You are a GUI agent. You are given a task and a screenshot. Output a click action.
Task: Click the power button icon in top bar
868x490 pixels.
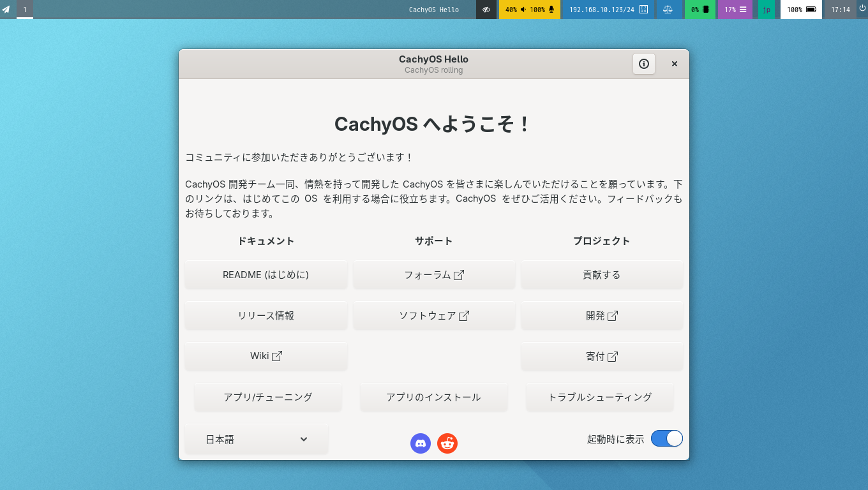coord(862,9)
